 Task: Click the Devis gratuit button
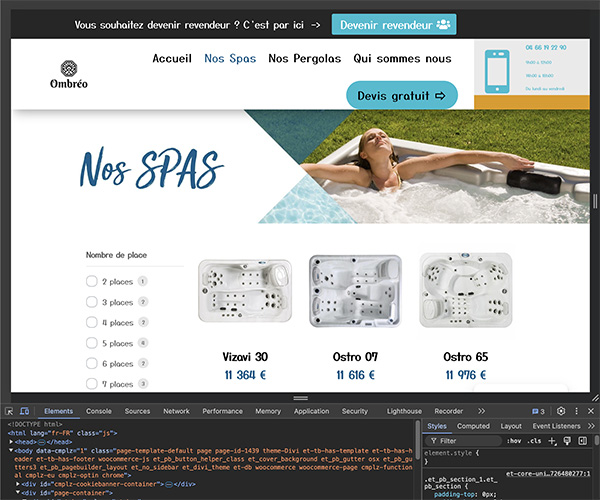[x=402, y=95]
